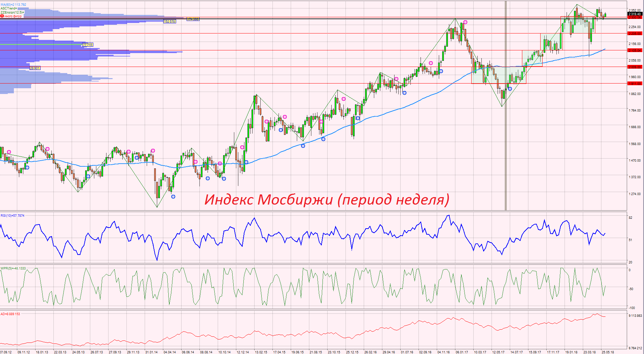This screenshot has height=354, width=644.
Task: Click the WPR scale value -50
Action: tap(631, 289)
